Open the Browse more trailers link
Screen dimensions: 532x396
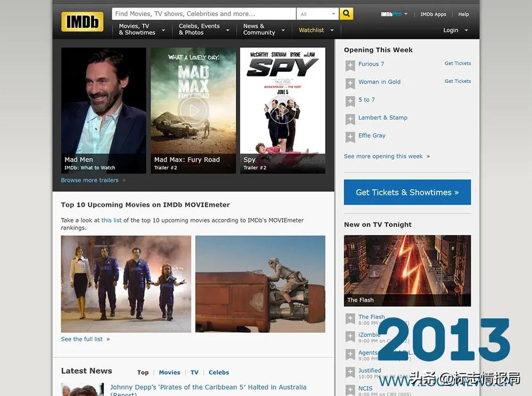pos(90,180)
